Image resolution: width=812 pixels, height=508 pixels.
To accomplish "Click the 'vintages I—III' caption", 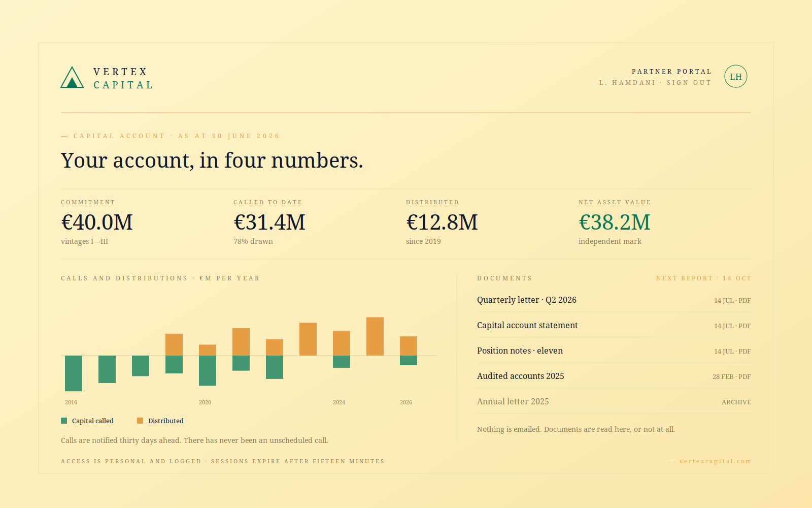I will click(85, 241).
